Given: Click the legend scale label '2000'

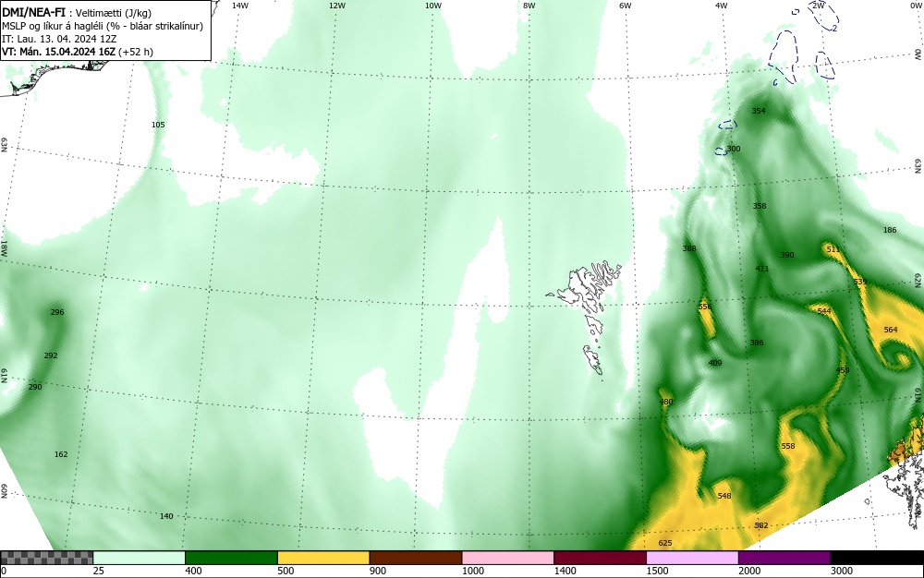Looking at the screenshot, I should 749,571.
